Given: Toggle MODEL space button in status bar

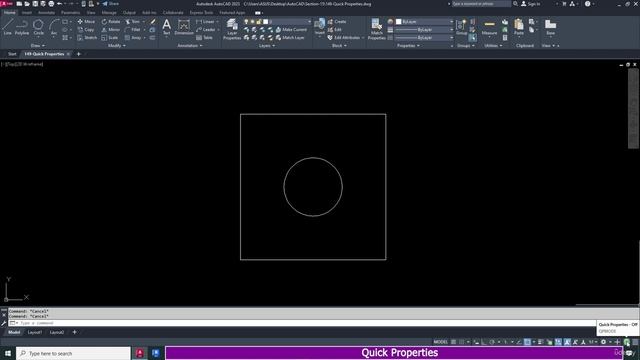Looking at the screenshot, I should (x=440, y=342).
